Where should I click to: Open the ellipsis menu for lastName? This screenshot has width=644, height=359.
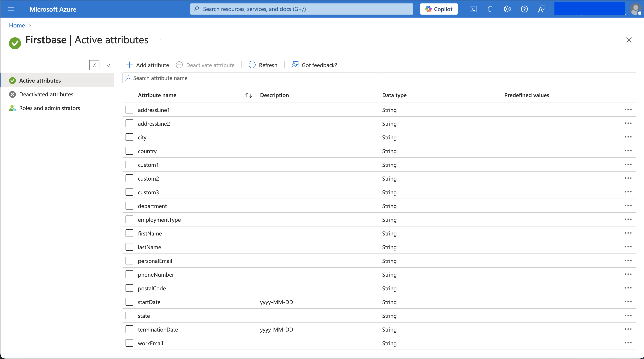(x=628, y=247)
